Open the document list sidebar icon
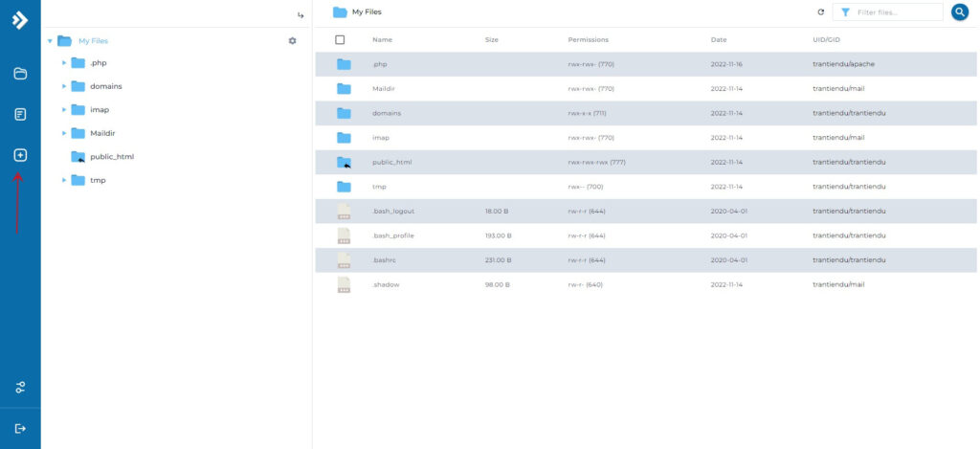 [x=20, y=114]
